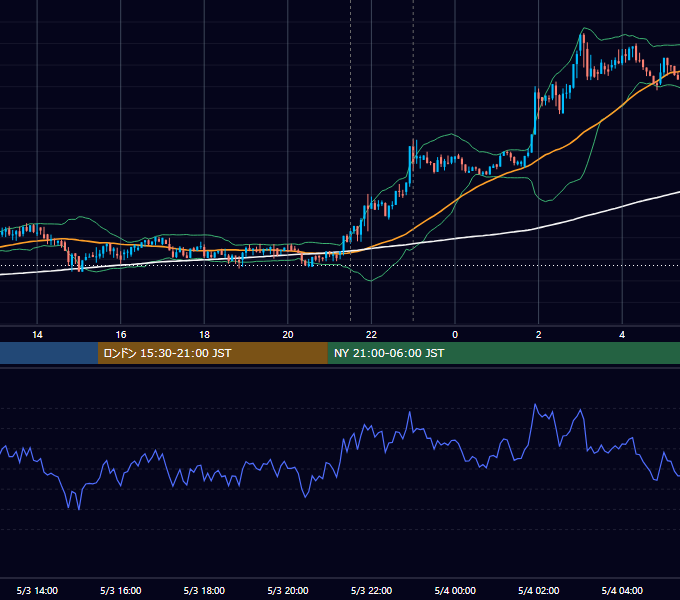
Task: Click the 5/3 16:00 time axis label
Action: [x=121, y=590]
